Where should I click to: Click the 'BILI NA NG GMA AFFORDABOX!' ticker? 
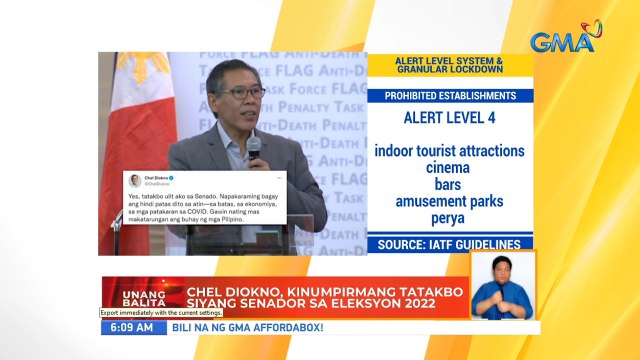[248, 328]
